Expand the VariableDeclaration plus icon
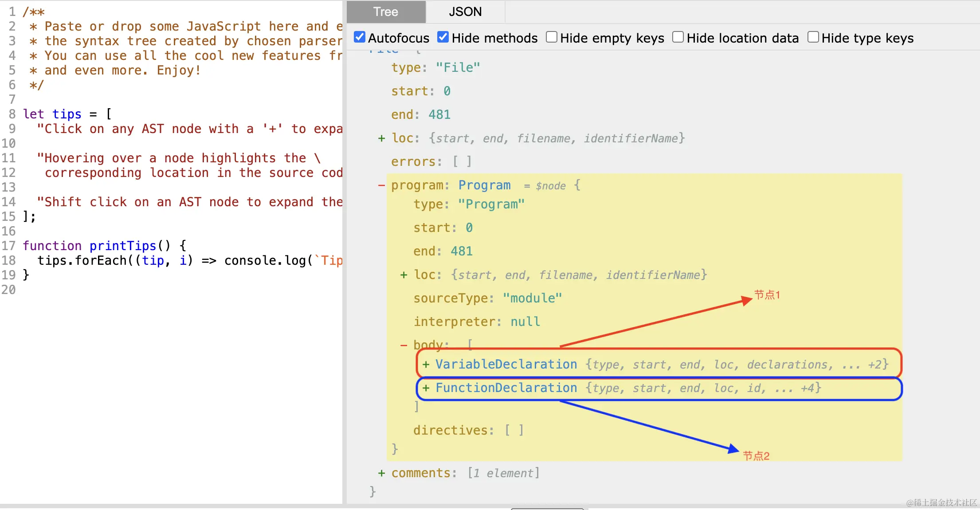Image resolution: width=980 pixels, height=510 pixels. click(x=426, y=365)
